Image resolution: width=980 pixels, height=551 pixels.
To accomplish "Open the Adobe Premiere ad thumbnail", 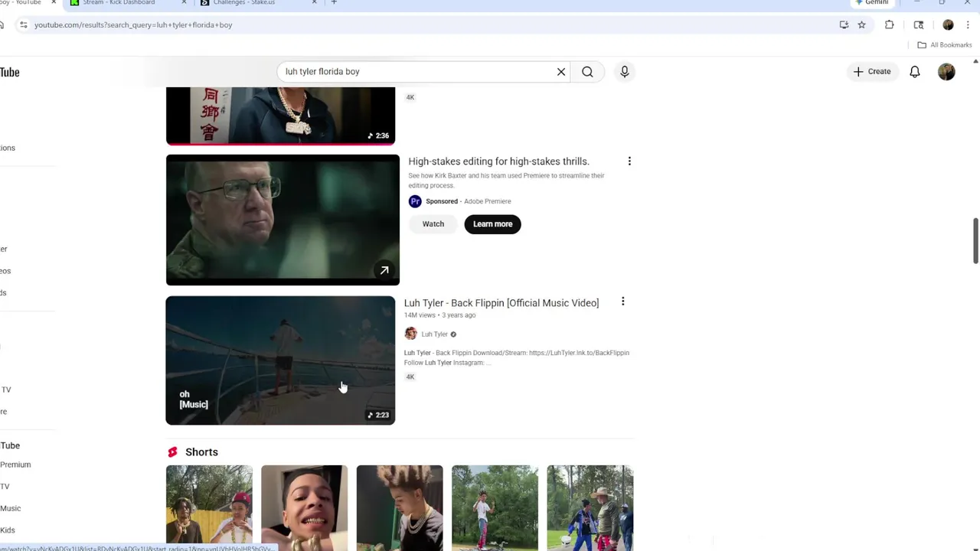I will (283, 220).
